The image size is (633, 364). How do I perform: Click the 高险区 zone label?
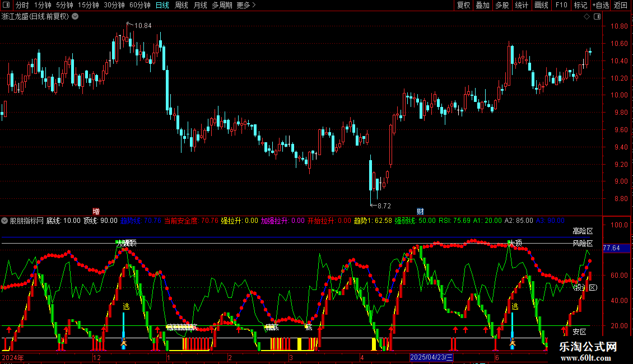pyautogui.click(x=583, y=231)
